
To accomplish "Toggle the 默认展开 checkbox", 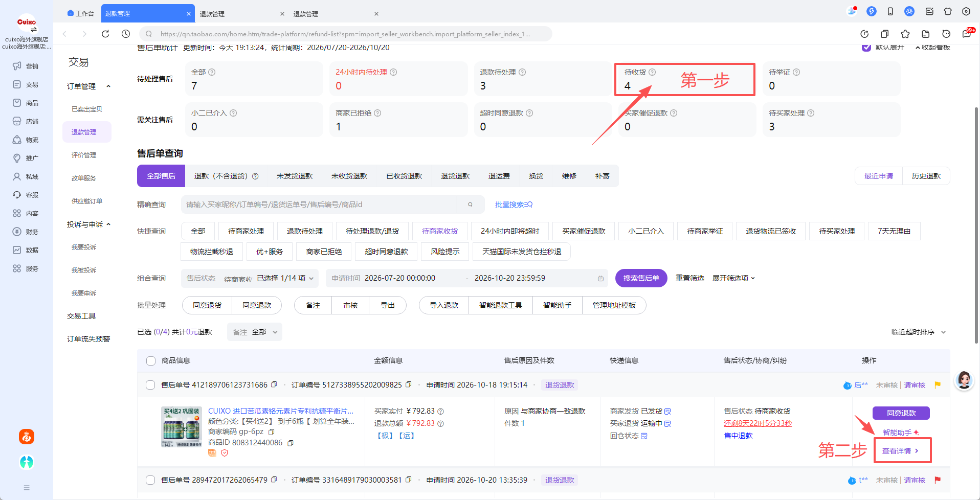I will pos(866,47).
